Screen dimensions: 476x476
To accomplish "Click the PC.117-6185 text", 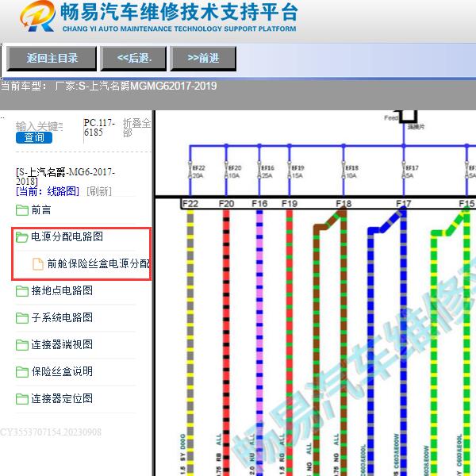I will pos(99,128).
